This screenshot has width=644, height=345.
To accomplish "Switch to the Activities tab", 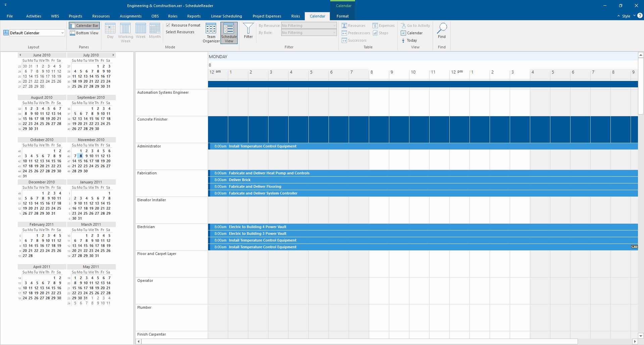I will 34,16.
